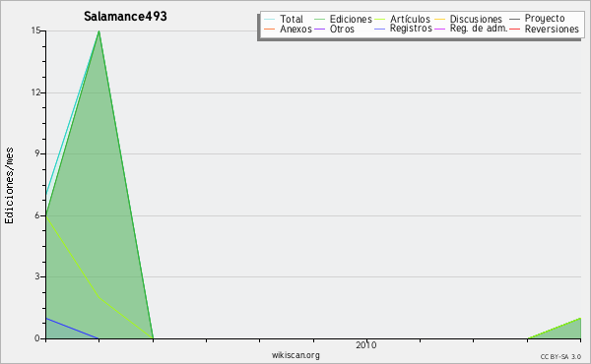The width and height of the screenshot is (591, 364).
Task: Click the y-axis value 6
Action: click(37, 215)
